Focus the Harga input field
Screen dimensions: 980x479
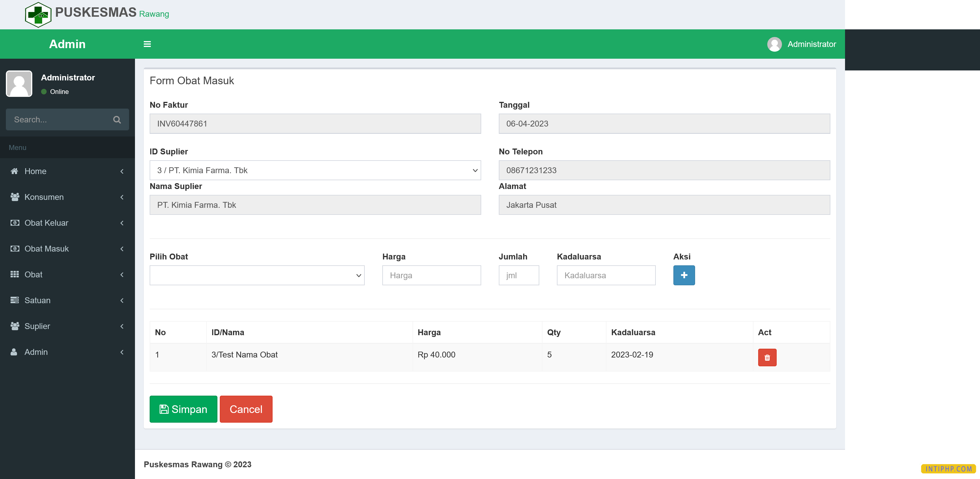point(431,275)
